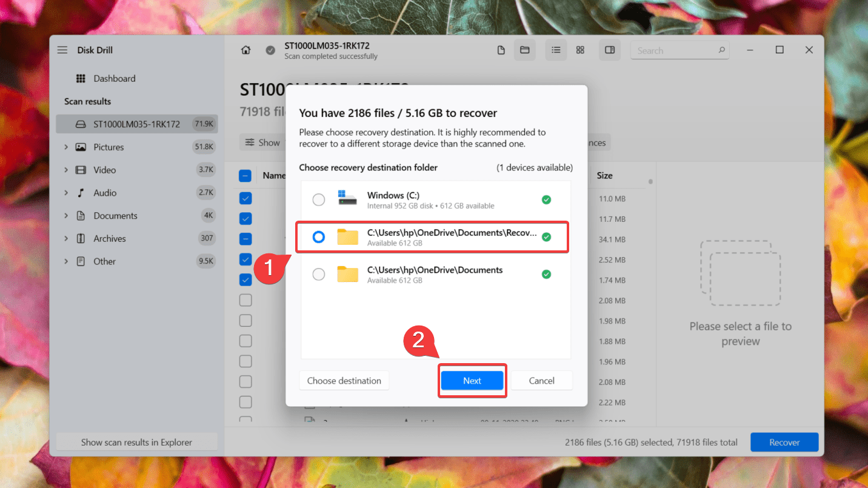Click the Windows (C:) drive icon
Image resolution: width=868 pixels, height=488 pixels.
coord(348,199)
